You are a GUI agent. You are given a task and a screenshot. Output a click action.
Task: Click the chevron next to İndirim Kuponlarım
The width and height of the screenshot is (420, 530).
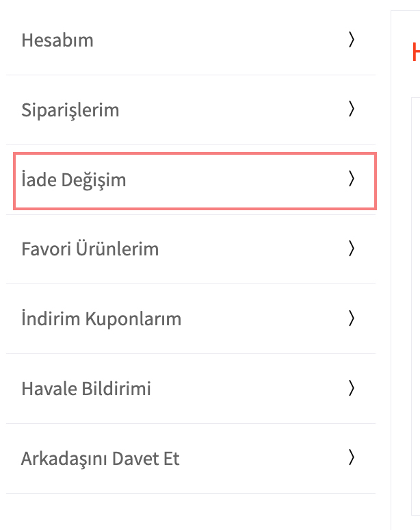(x=352, y=318)
